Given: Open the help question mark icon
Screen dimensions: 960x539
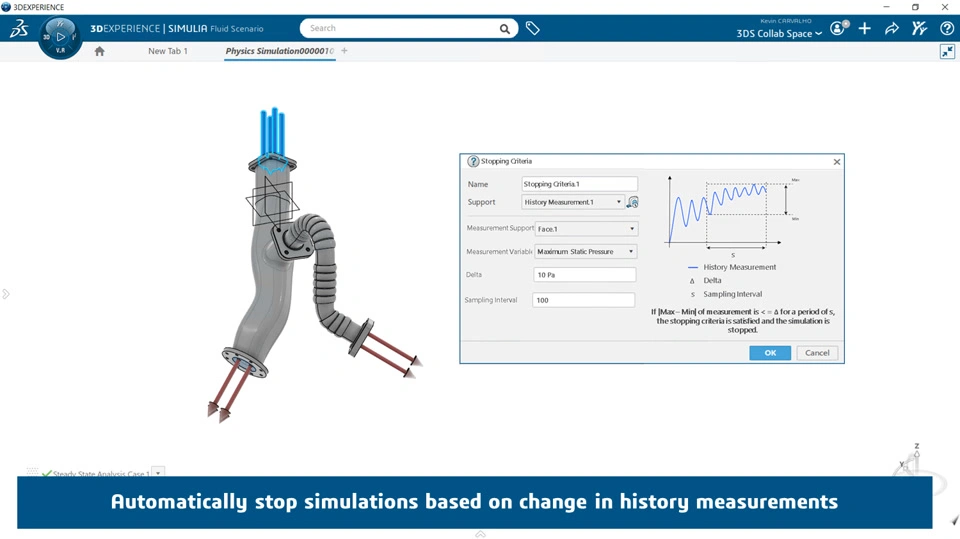Looking at the screenshot, I should click(x=946, y=29).
